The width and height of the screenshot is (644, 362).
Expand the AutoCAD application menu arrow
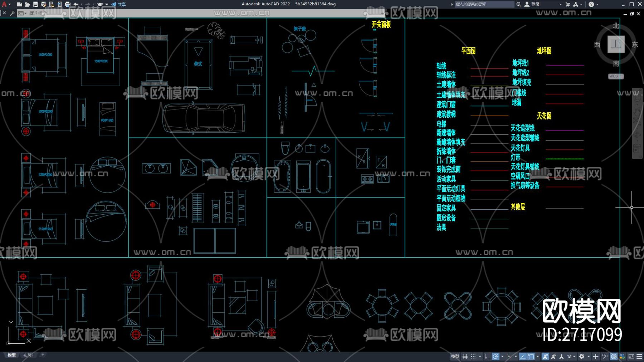(x=10, y=4)
